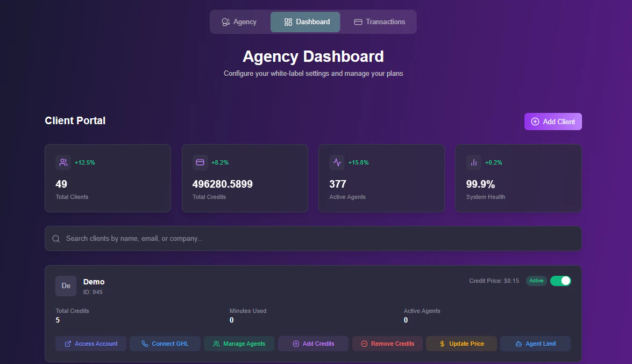Click the credit card icon in Total Credits card
Image resolution: width=632 pixels, height=364 pixels.
200,162
